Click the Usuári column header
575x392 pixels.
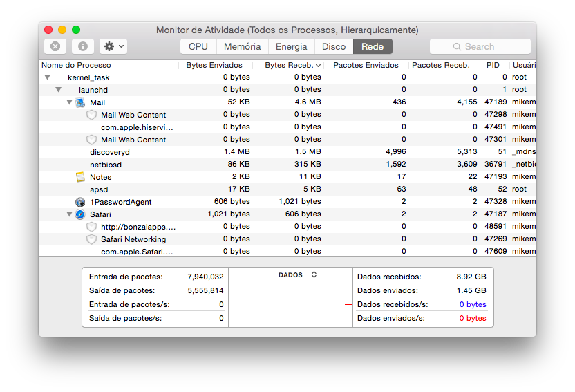point(524,65)
